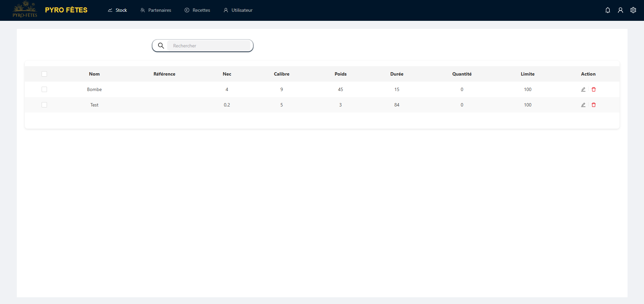Go to the Partenaires menu

pos(156,10)
